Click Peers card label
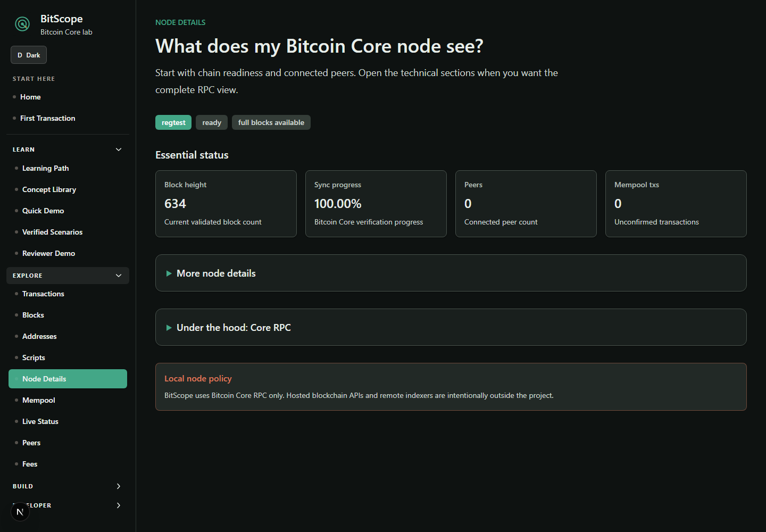Screen dimensions: 766x532 pos(473,185)
